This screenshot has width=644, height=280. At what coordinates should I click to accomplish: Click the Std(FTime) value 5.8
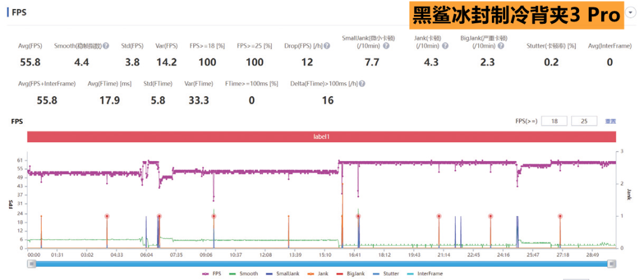pos(157,100)
